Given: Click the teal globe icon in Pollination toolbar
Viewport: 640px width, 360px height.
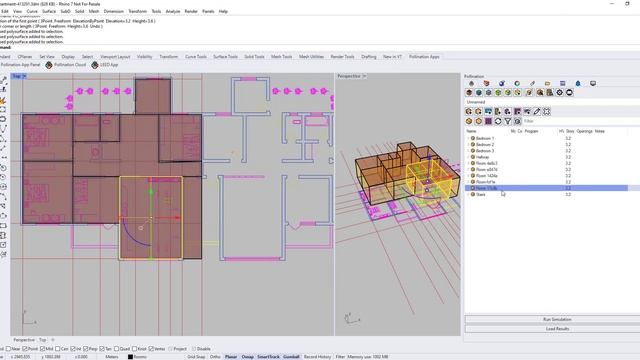Looking at the screenshot, I should tap(479, 93).
